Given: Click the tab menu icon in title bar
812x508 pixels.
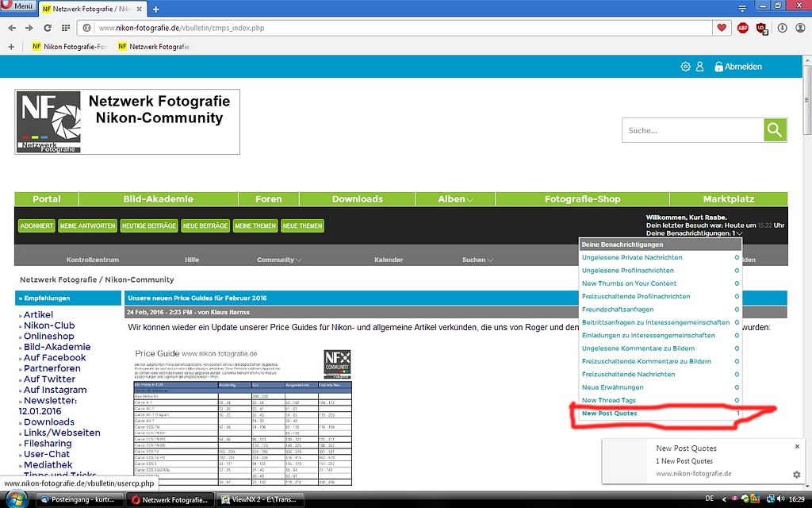Looking at the screenshot, I should click(x=742, y=9).
